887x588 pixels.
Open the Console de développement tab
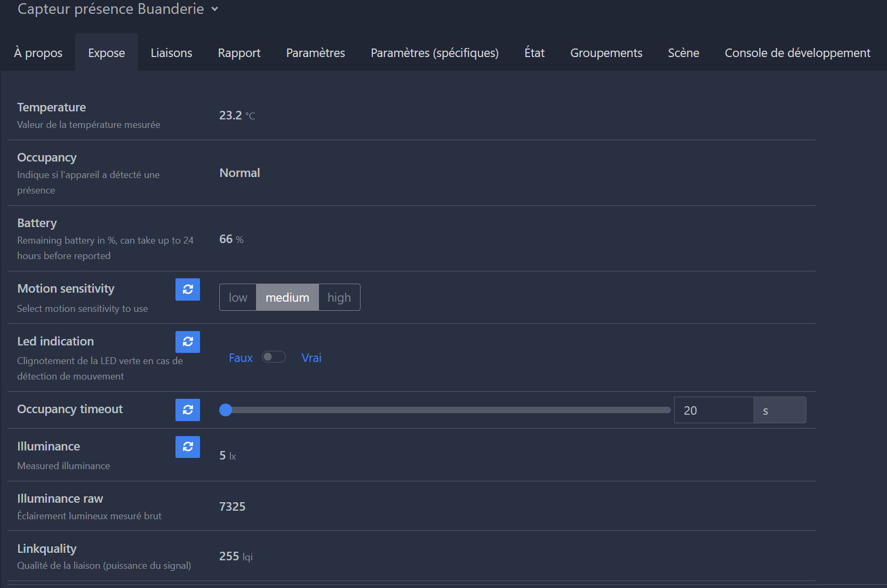(797, 53)
